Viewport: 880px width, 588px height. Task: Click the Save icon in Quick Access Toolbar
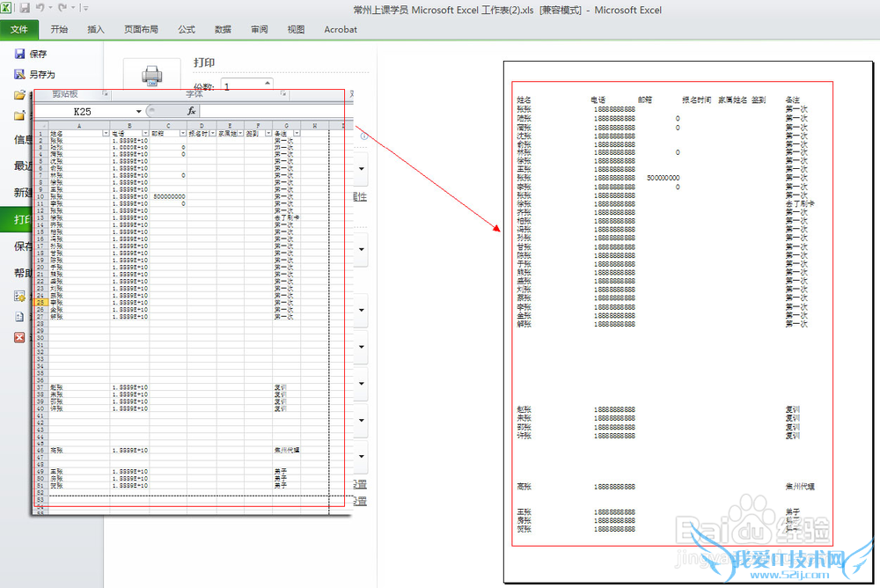pos(25,8)
